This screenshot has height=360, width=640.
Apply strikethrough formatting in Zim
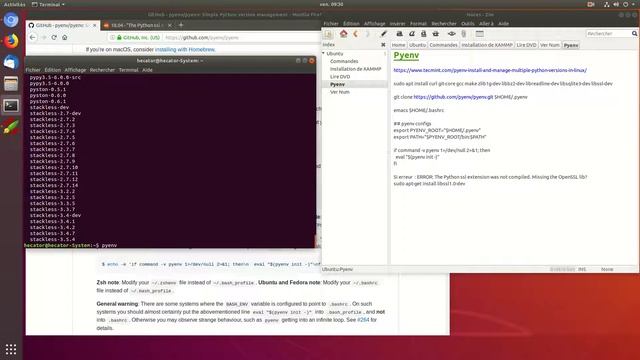click(x=436, y=34)
